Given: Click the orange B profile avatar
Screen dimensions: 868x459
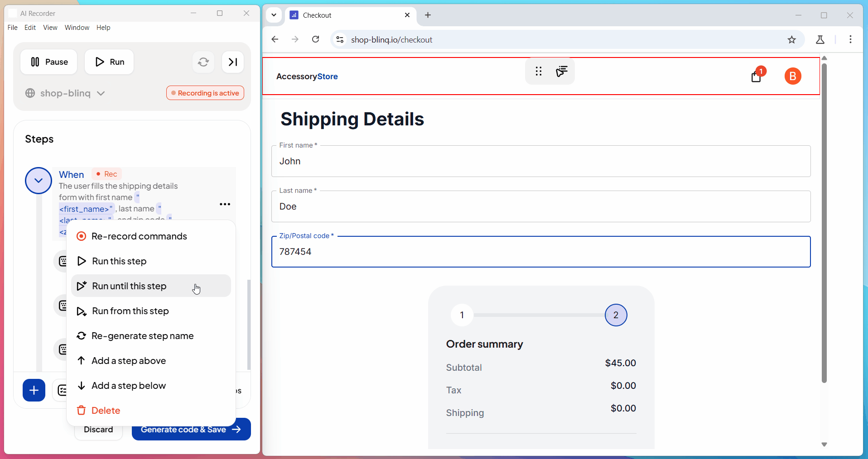Looking at the screenshot, I should pos(792,76).
